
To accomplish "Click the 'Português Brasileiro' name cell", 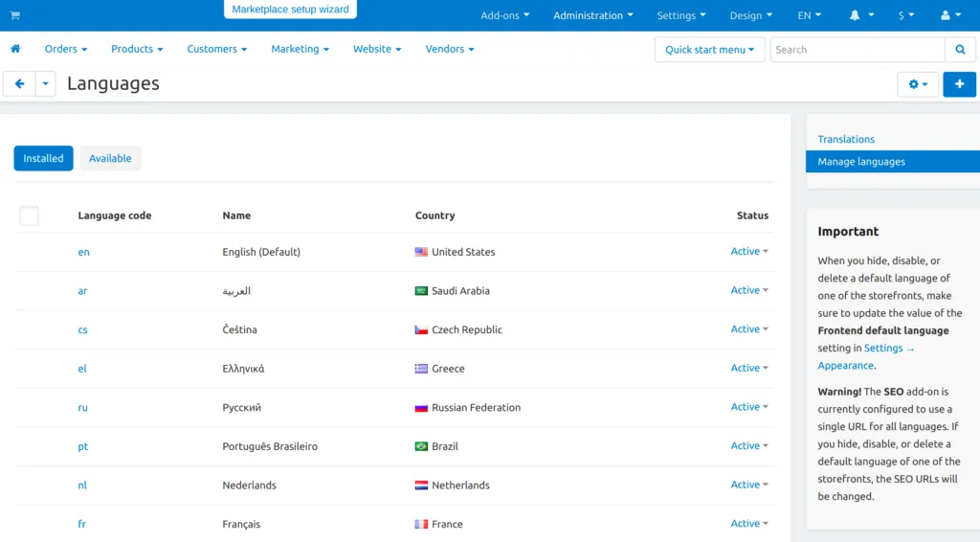I will (x=270, y=446).
